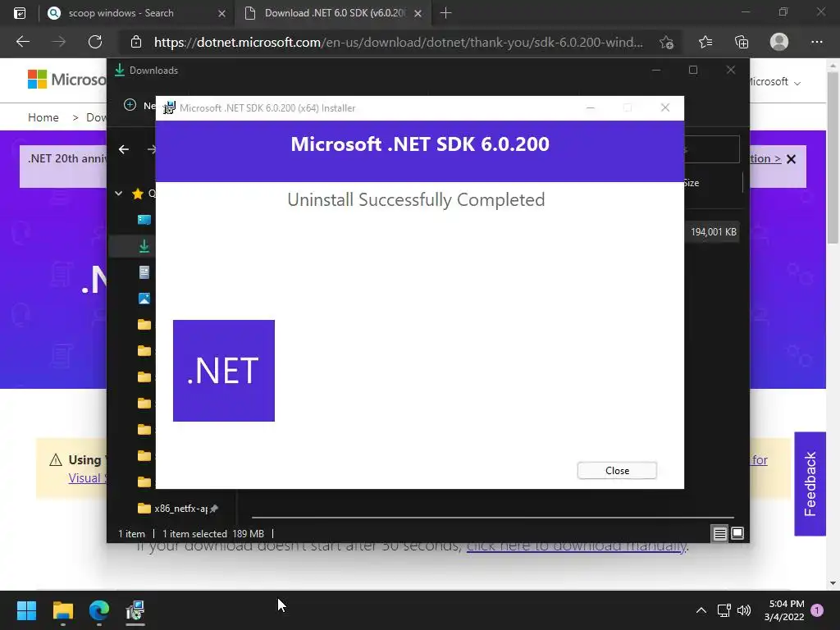Collapse the Quick access tree in Downloads
This screenshot has width=840, height=630.
pos(118,194)
